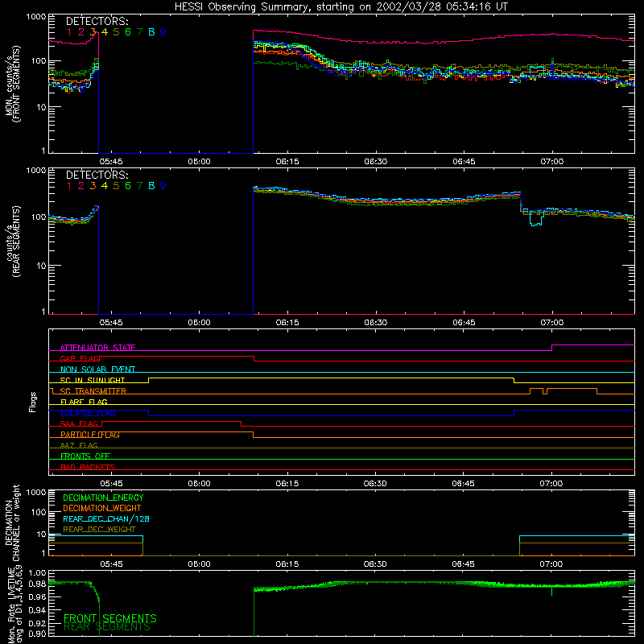Screen dimensions: 644x644
Task: Click the 0.94 livetime axis tick
Action: pyautogui.click(x=37, y=609)
